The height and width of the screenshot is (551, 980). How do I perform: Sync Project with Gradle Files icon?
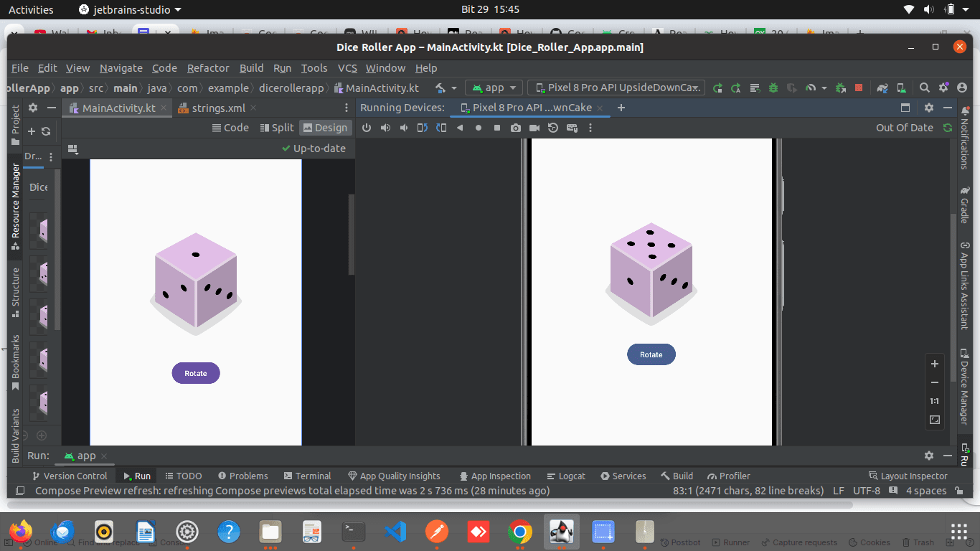(x=882, y=88)
